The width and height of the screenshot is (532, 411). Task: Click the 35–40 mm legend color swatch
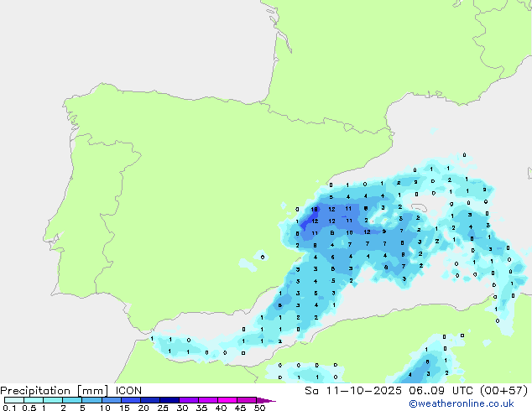208,400
